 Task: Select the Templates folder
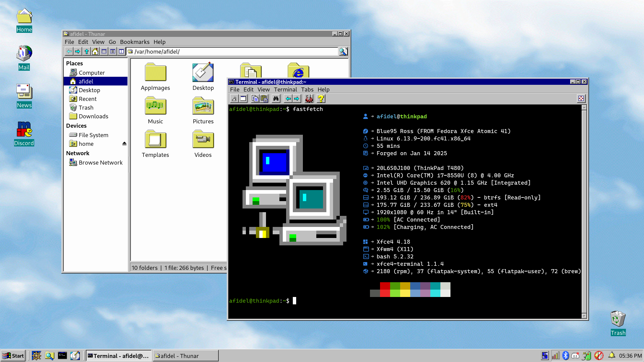point(155,144)
